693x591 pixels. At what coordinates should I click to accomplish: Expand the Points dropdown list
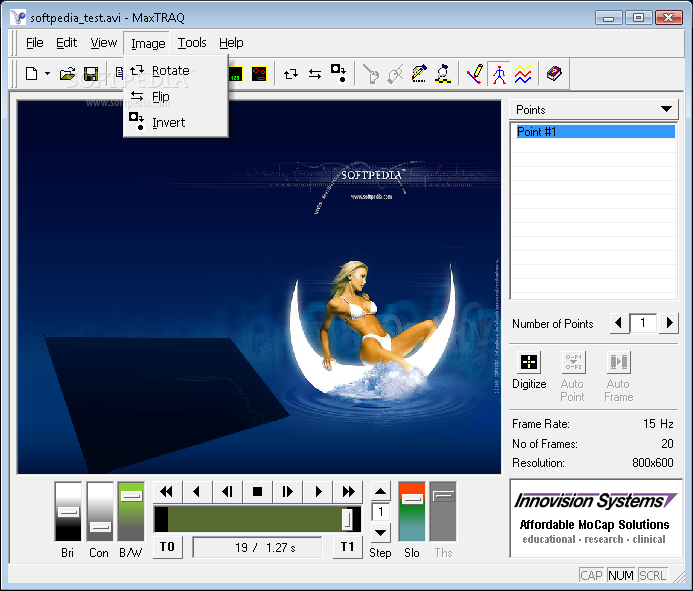click(x=666, y=109)
